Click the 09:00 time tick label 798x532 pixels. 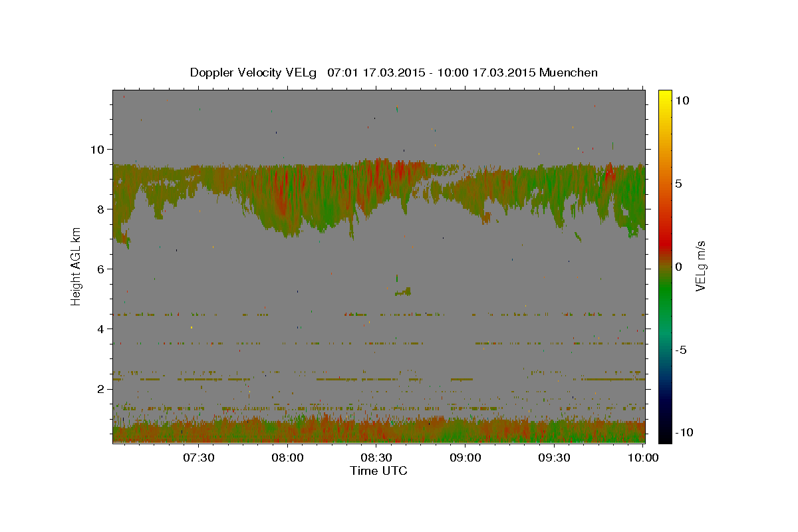pos(465,458)
